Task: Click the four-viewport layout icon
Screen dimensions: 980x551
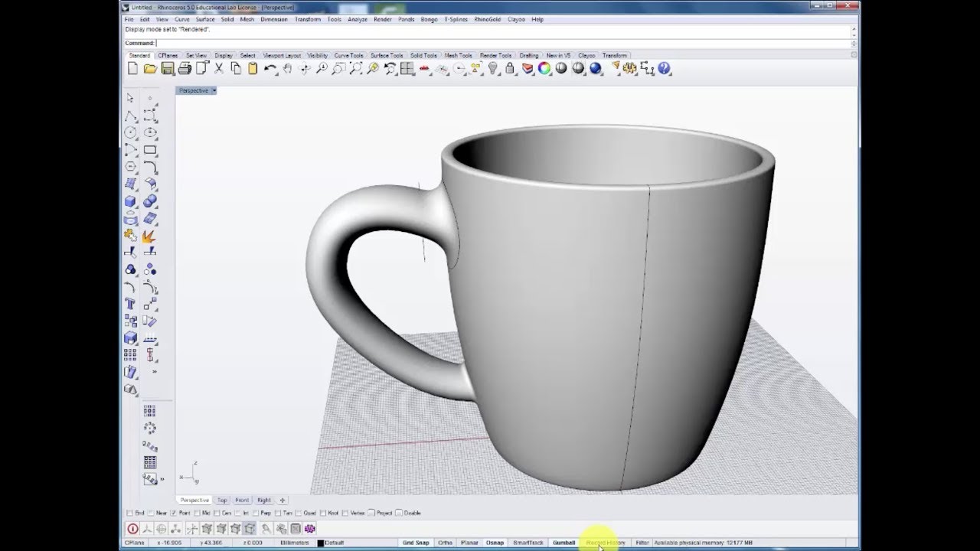Action: tap(407, 69)
